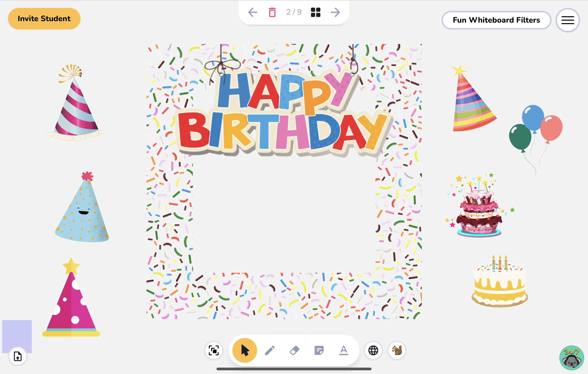Open Fun Whiteboard Filters
Viewport: 588px width, 374px height.
pos(496,20)
